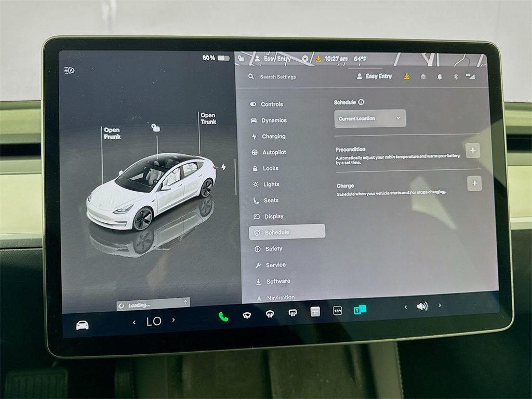The width and height of the screenshot is (532, 399).
Task: Open the Display settings menu
Action: click(x=269, y=216)
